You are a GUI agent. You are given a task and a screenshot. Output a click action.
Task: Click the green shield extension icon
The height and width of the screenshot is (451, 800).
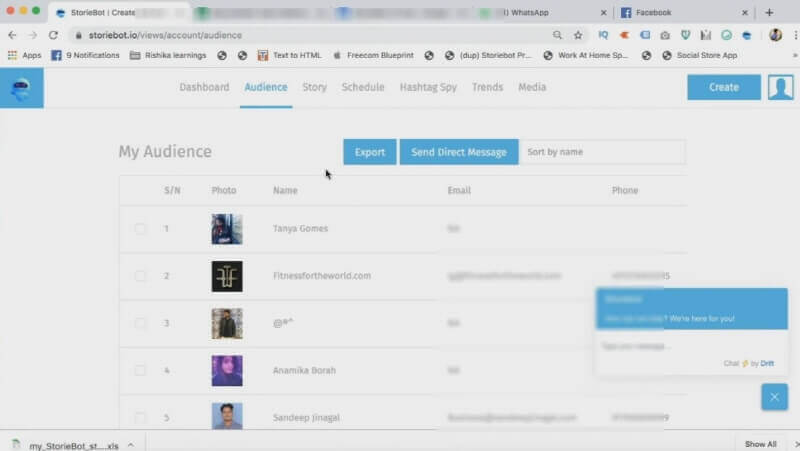tap(685, 35)
